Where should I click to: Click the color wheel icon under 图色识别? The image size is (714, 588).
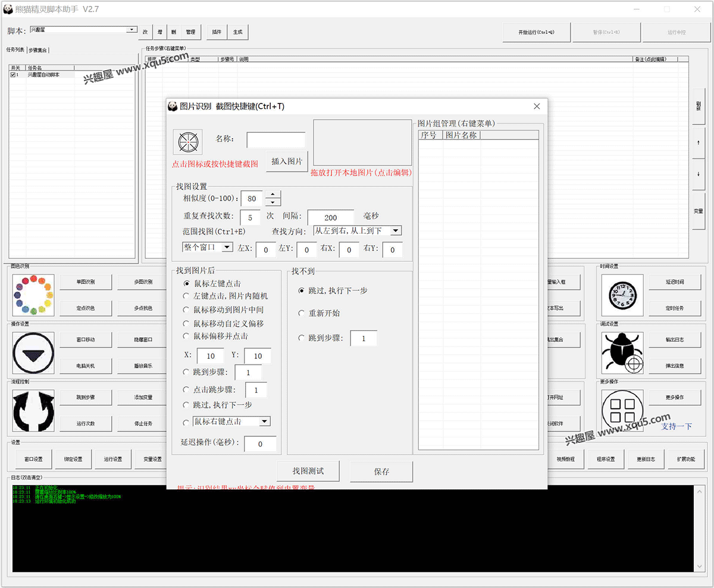tap(33, 295)
